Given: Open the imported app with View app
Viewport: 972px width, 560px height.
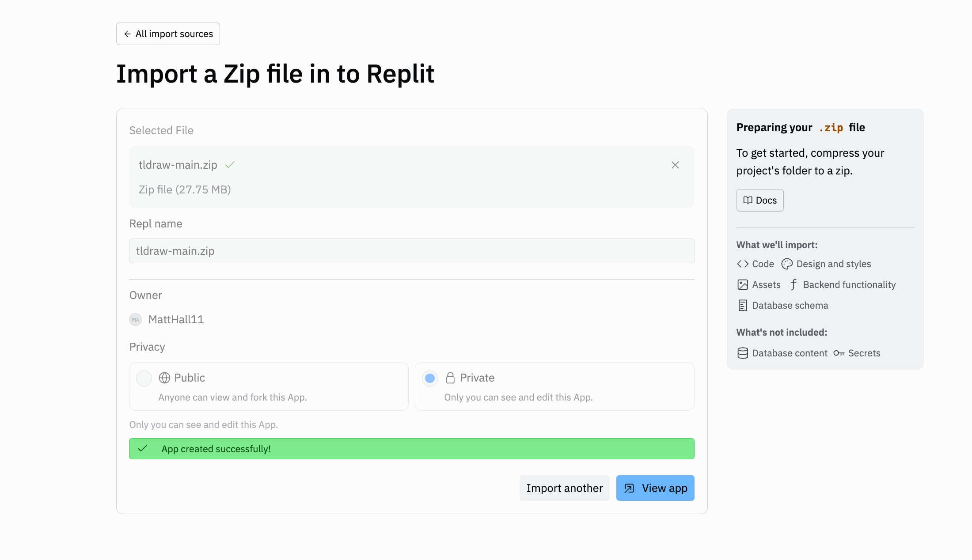Looking at the screenshot, I should [x=655, y=488].
